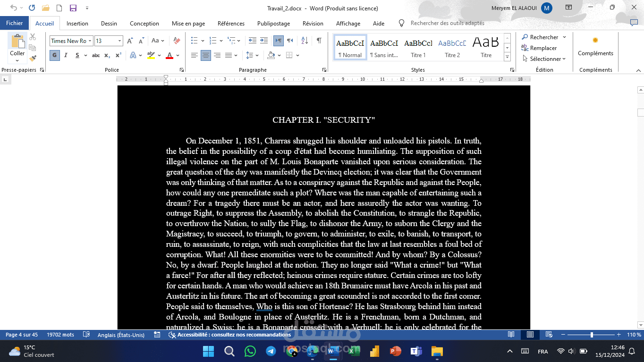Switch to the Références tab
Image resolution: width=644 pixels, height=362 pixels.
pyautogui.click(x=231, y=23)
